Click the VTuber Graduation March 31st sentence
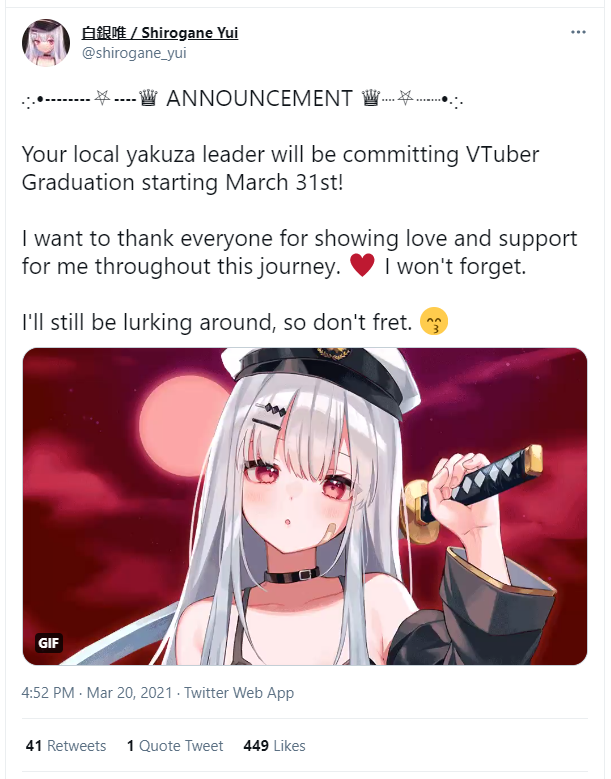The image size is (611, 779). tap(280, 168)
